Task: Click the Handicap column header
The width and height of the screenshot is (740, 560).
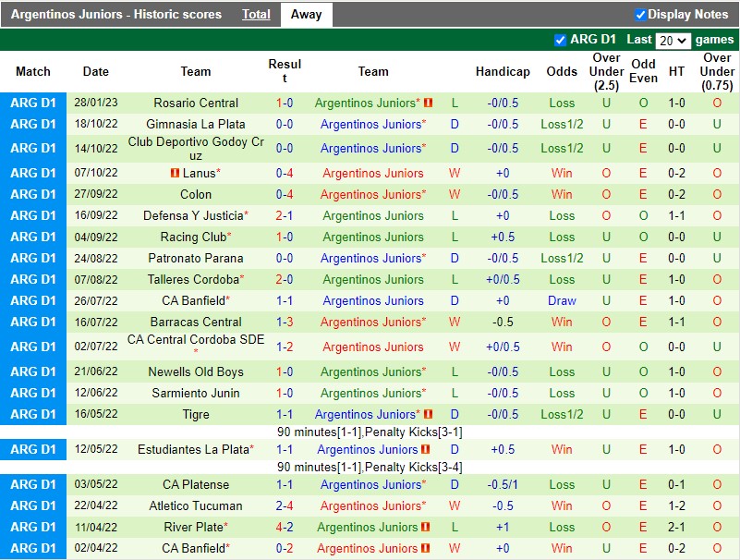Action: click(x=503, y=71)
